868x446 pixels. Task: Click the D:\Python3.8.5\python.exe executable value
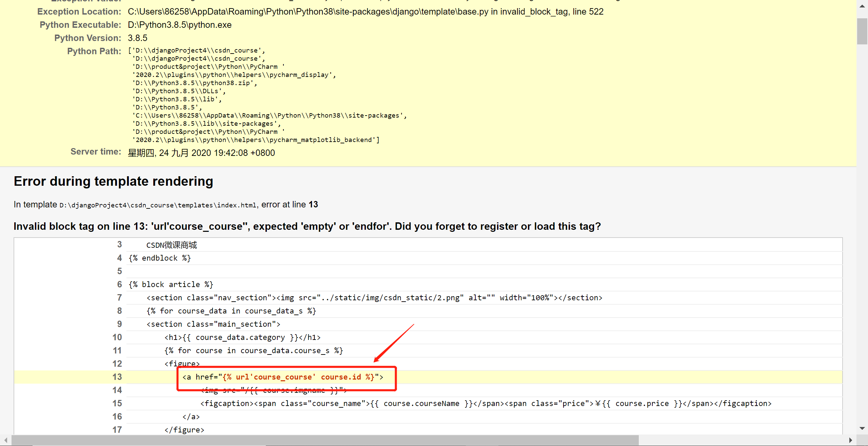(179, 25)
